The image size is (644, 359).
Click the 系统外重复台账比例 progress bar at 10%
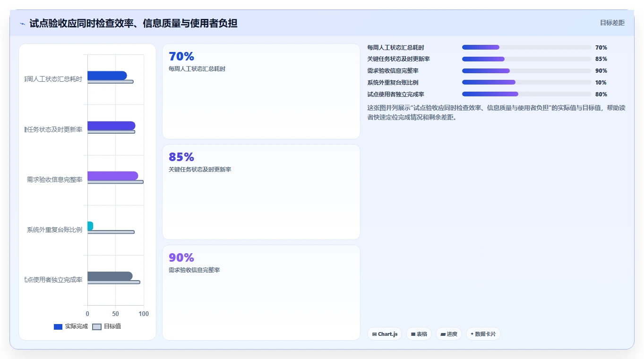coord(527,82)
